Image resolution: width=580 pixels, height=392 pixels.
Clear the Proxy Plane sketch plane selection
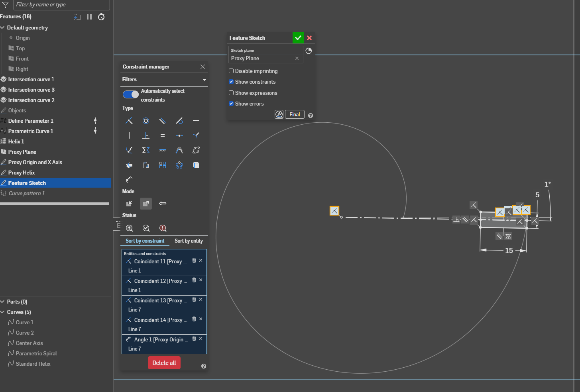(297, 58)
